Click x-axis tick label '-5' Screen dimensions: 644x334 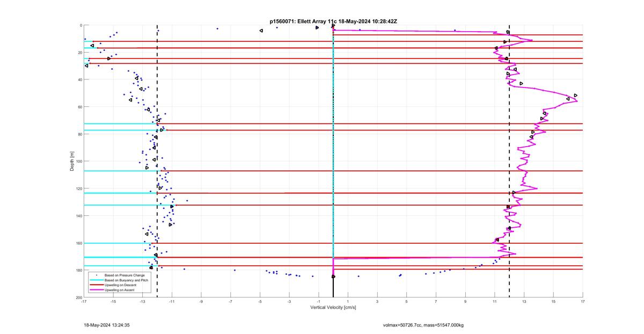click(260, 301)
